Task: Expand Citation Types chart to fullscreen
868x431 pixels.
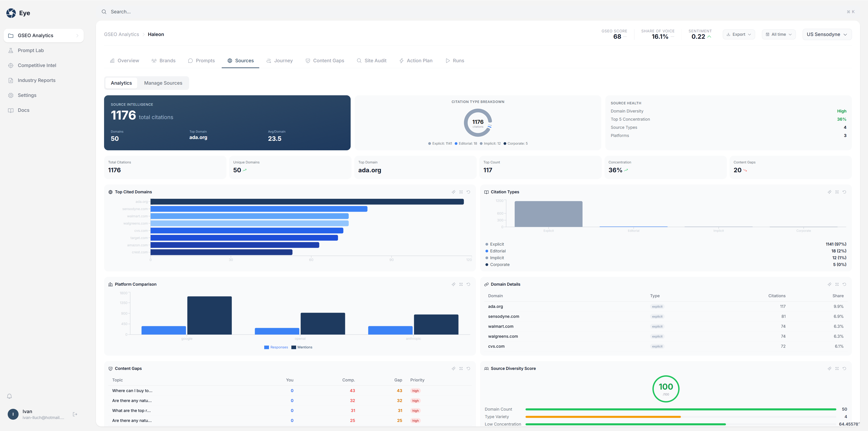Action: pos(837,192)
